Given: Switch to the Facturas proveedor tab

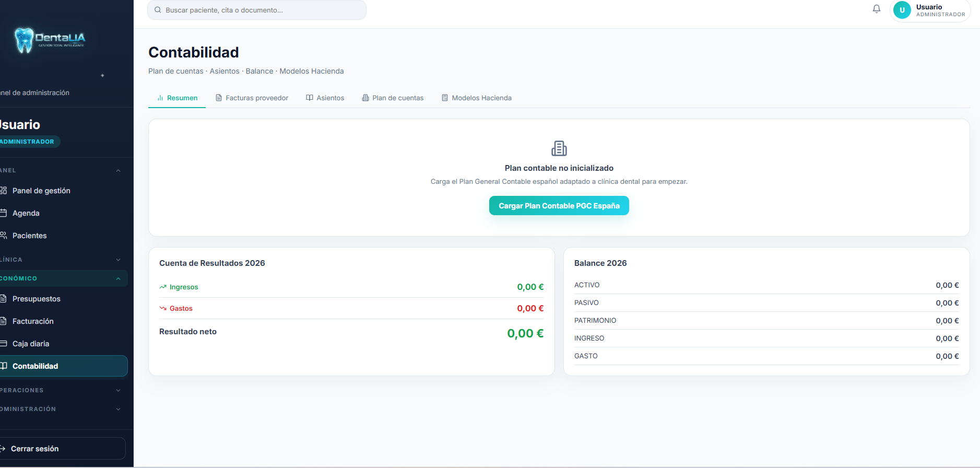Looking at the screenshot, I should 252,98.
